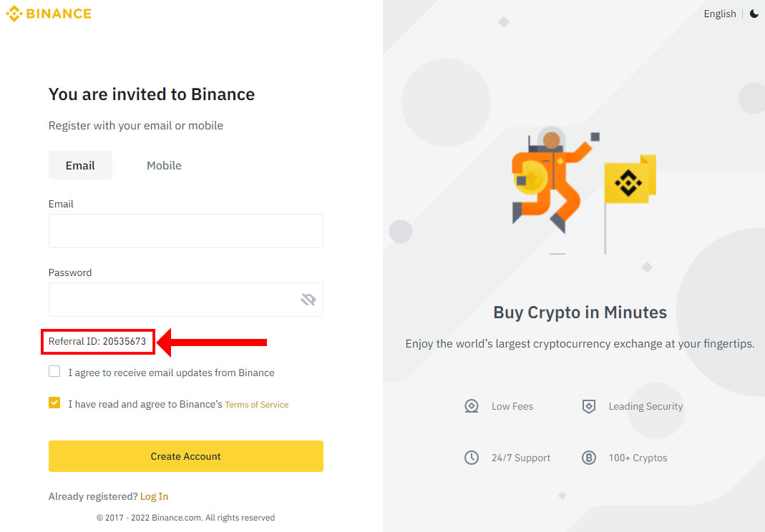Click the Leading Security icon

[588, 406]
